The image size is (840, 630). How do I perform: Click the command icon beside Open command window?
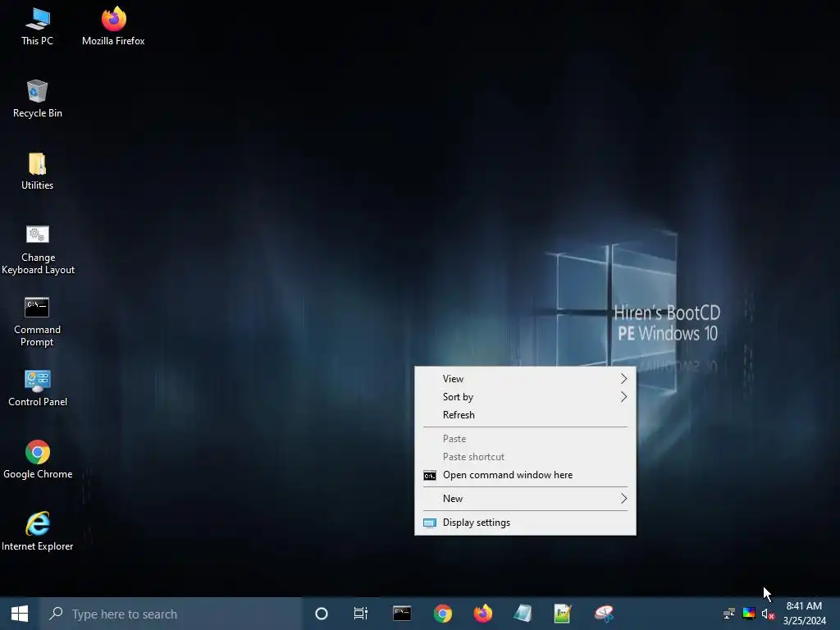(430, 476)
